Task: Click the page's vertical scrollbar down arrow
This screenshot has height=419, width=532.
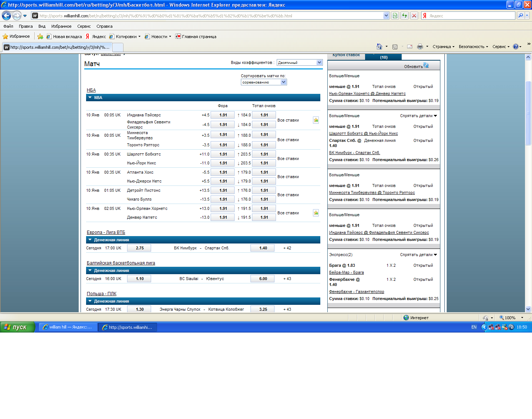Action: 528,309
